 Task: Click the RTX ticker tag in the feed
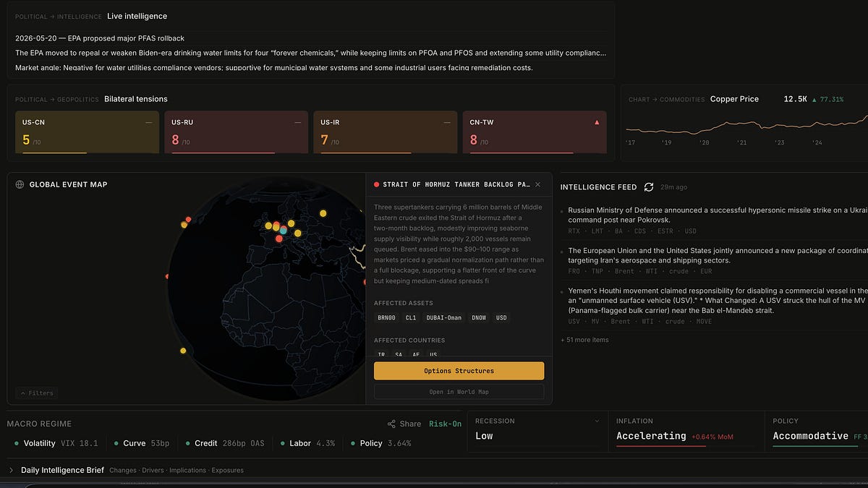point(574,231)
